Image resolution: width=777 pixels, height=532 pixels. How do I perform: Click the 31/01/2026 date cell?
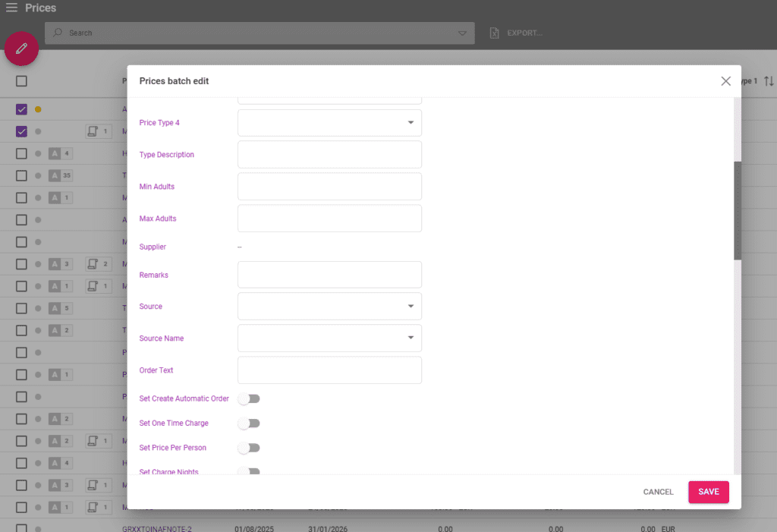pos(328,528)
